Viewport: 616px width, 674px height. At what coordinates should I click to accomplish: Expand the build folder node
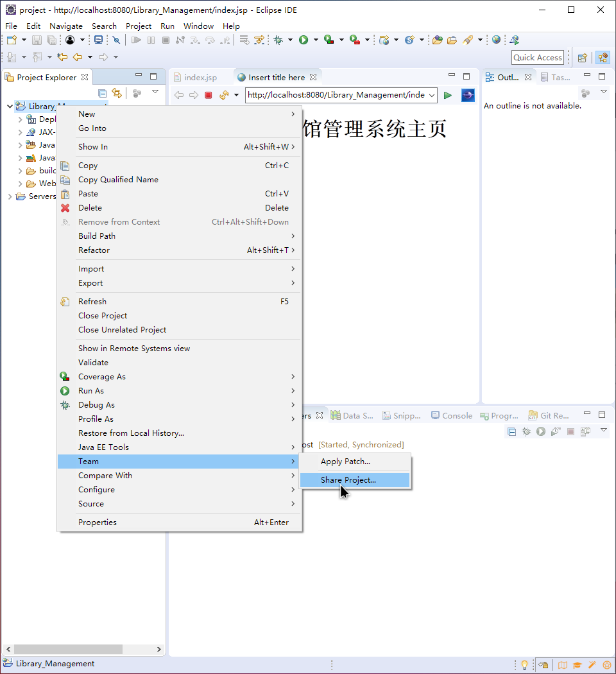click(x=20, y=171)
